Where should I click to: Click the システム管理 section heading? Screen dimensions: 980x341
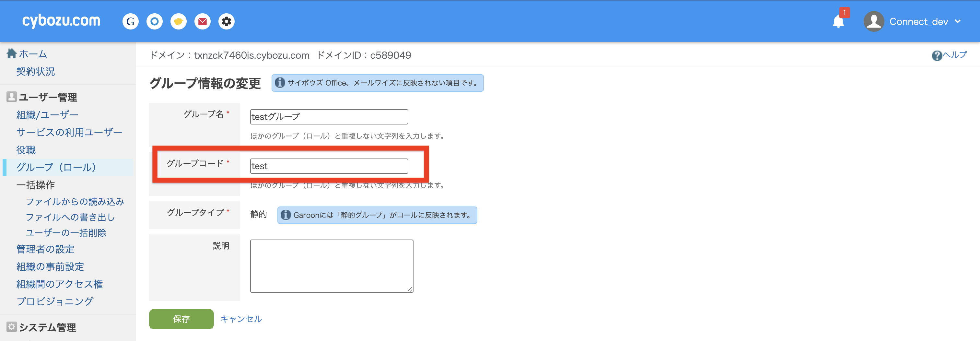tap(48, 327)
